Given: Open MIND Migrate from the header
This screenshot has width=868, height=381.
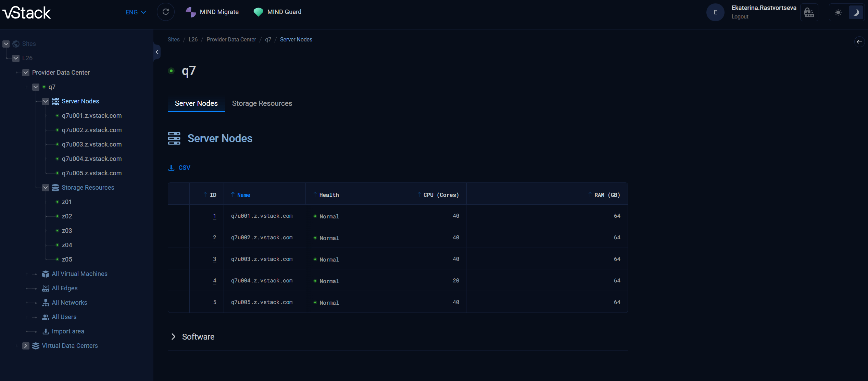Looking at the screenshot, I should click(212, 12).
